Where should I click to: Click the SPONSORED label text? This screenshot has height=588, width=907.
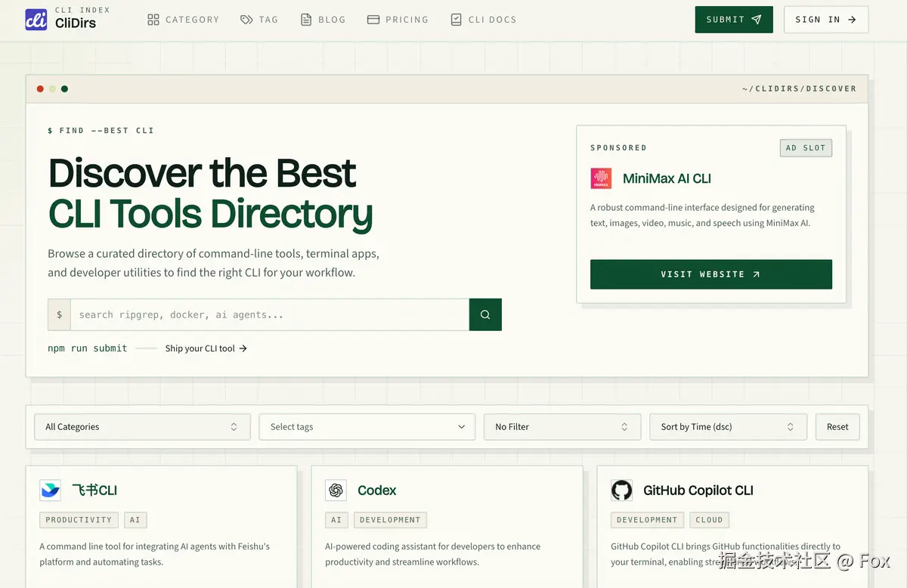618,148
